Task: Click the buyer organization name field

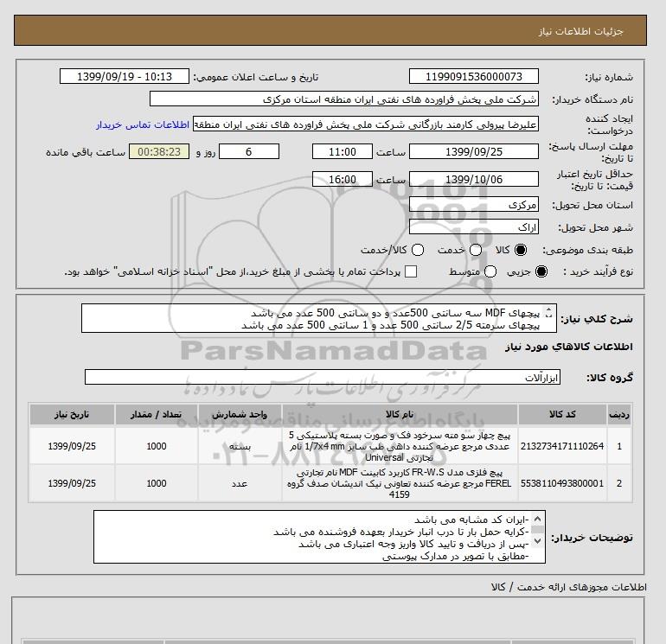Action: (x=344, y=99)
